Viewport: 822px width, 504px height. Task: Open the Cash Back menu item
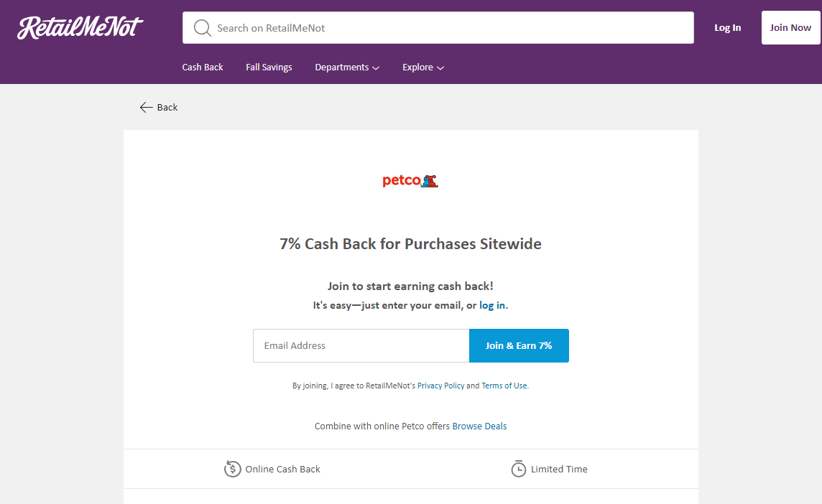[203, 67]
